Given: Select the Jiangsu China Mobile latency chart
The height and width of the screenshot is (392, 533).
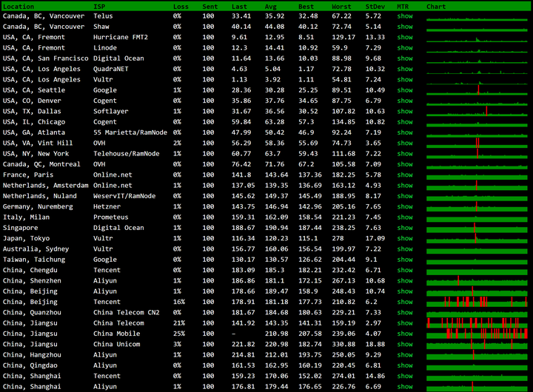Looking at the screenshot, I should 477,334.
